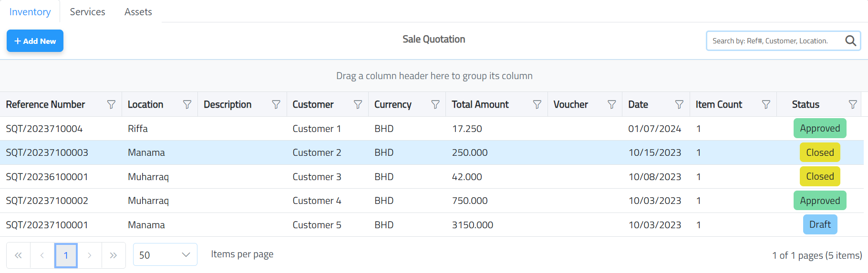Open filter for Currency column
This screenshot has height=273, width=868.
[x=435, y=104]
